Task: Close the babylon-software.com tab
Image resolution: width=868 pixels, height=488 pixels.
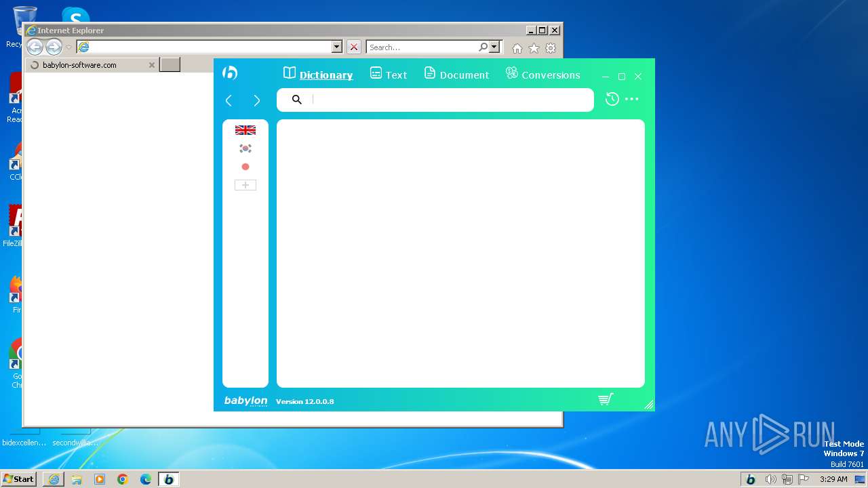Action: (x=152, y=65)
